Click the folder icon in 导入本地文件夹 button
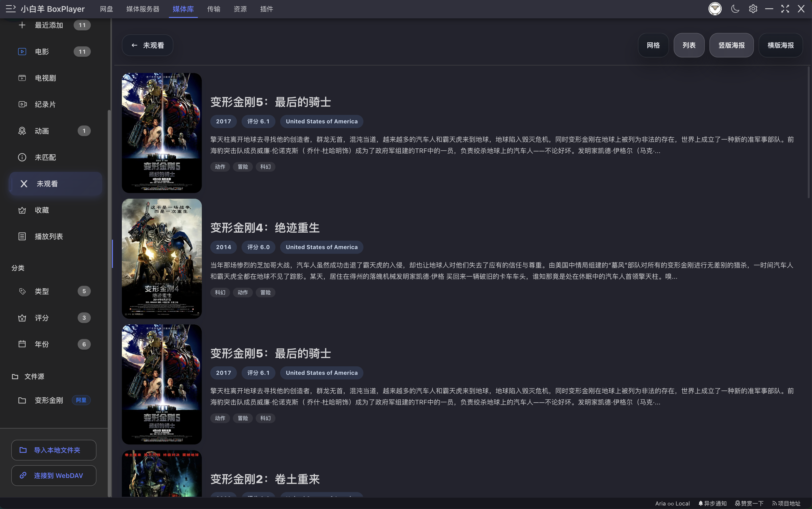Screen dimensions: 812x509 pyautogui.click(x=23, y=450)
